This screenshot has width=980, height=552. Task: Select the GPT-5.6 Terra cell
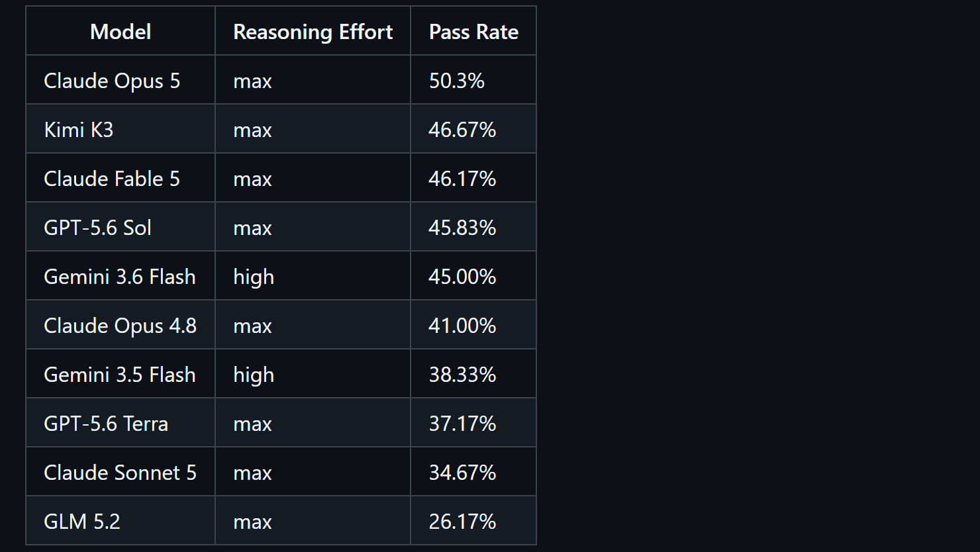pyautogui.click(x=121, y=423)
